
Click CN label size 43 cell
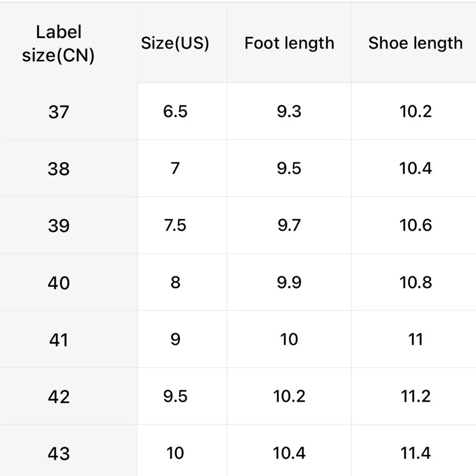pos(59,453)
